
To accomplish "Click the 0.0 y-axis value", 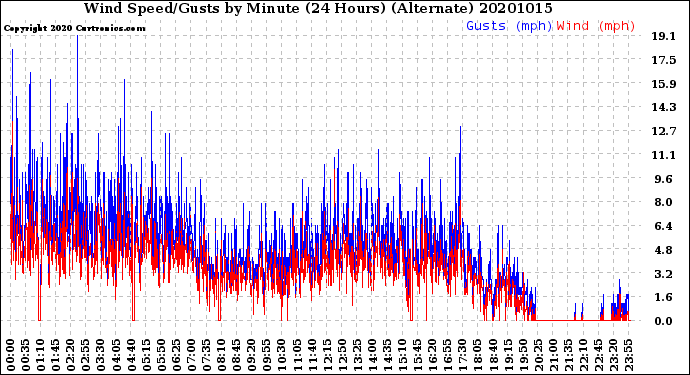I will pyautogui.click(x=664, y=321).
